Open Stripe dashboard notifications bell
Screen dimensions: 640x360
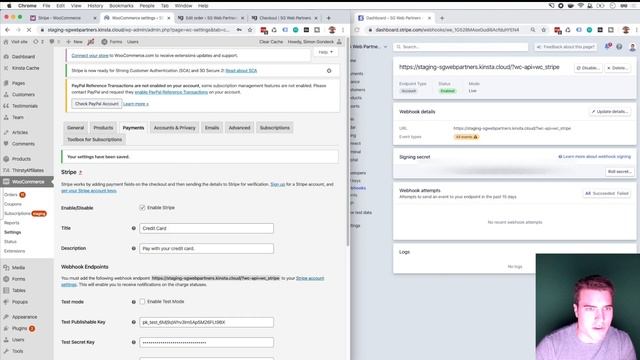coord(607,47)
